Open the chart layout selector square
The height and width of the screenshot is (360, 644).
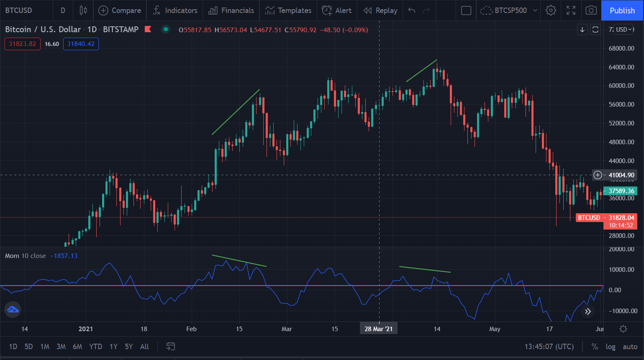point(466,10)
